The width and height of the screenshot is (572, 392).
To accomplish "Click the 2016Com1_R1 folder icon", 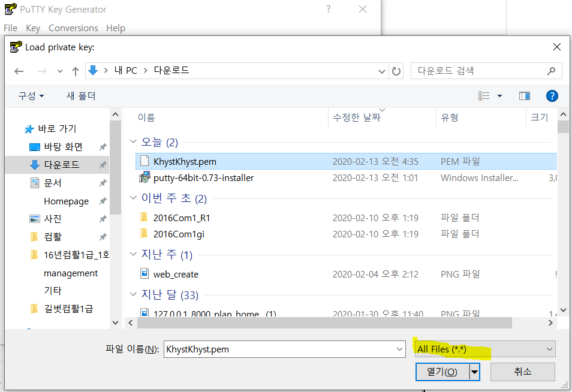I will (x=144, y=218).
